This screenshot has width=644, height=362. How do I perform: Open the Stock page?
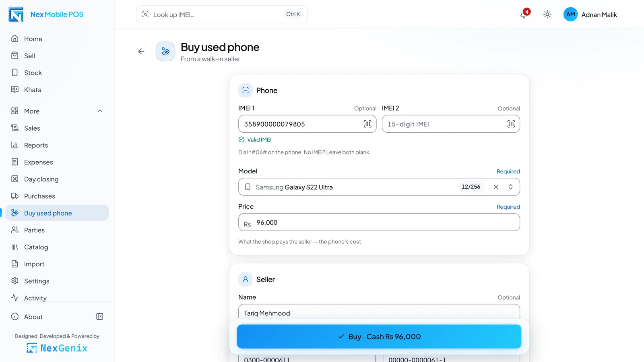coord(57,73)
